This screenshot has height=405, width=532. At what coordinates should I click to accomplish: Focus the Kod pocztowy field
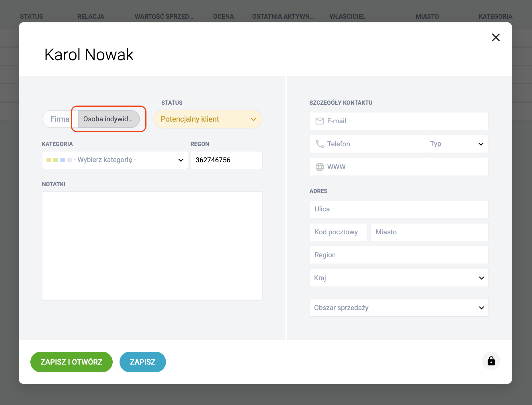(338, 232)
